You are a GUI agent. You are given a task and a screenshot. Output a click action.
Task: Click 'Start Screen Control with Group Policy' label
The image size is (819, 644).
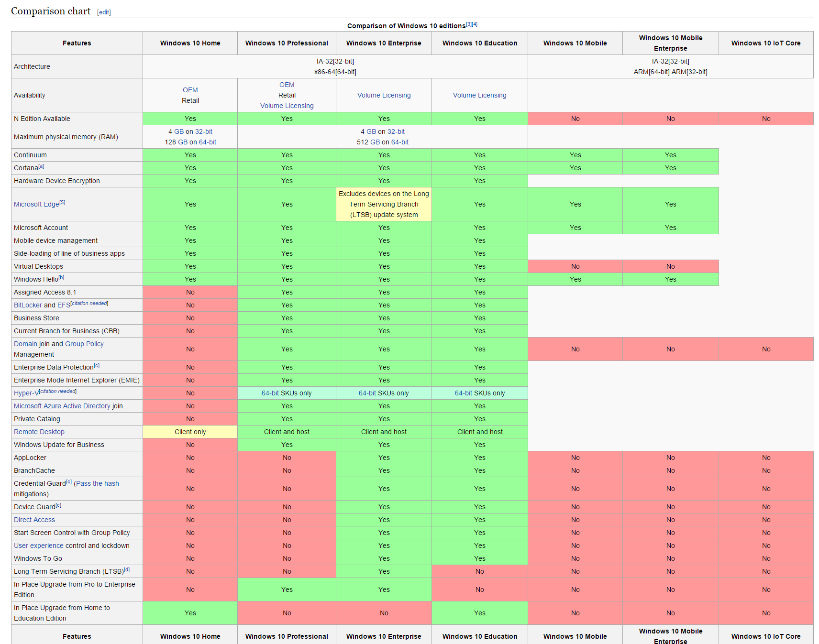pyautogui.click(x=72, y=533)
